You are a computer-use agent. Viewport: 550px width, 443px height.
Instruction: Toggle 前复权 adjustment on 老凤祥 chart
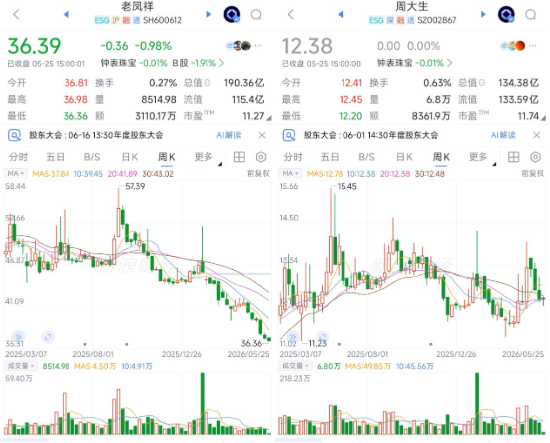coord(259,174)
